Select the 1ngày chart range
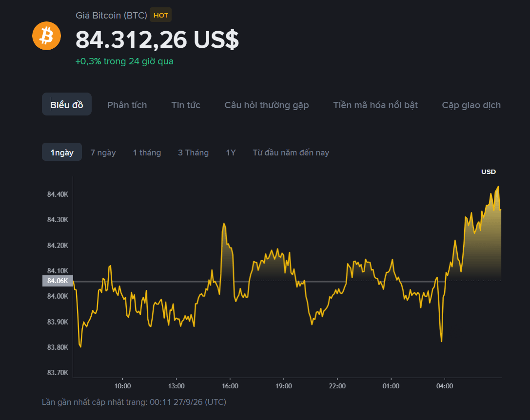This screenshot has height=420, width=530. click(x=62, y=153)
